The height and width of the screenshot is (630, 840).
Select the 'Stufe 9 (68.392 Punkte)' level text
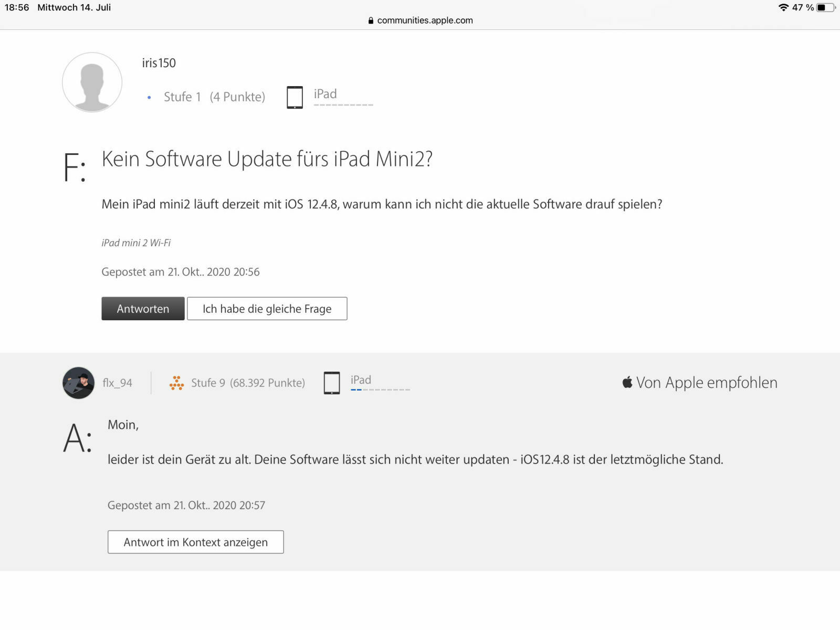[248, 383]
